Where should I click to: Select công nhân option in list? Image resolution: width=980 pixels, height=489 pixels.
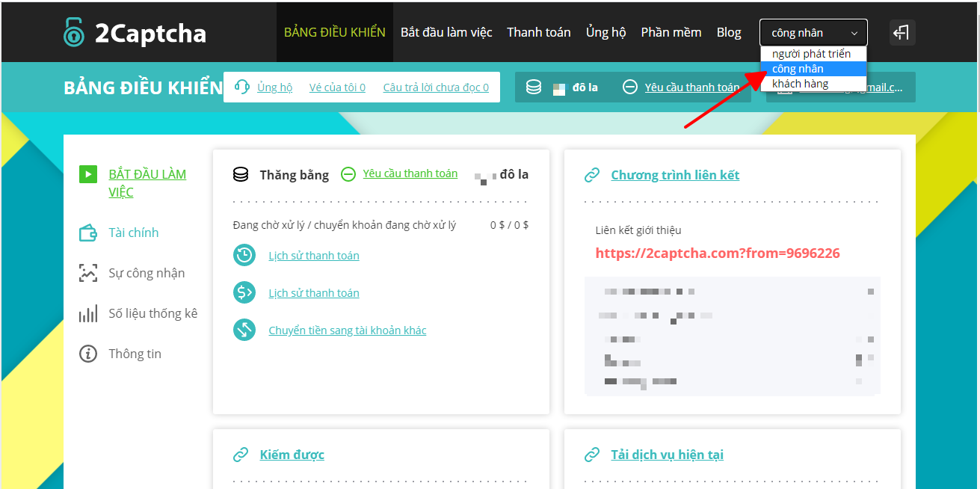click(x=813, y=69)
